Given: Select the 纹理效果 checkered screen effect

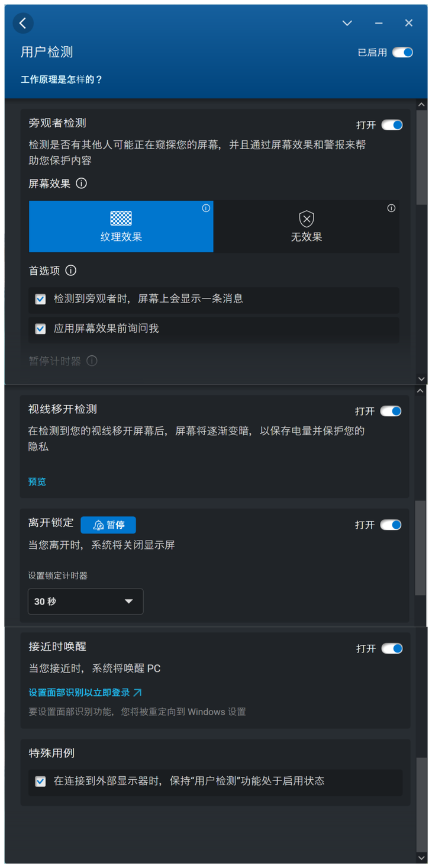Looking at the screenshot, I should [x=121, y=226].
